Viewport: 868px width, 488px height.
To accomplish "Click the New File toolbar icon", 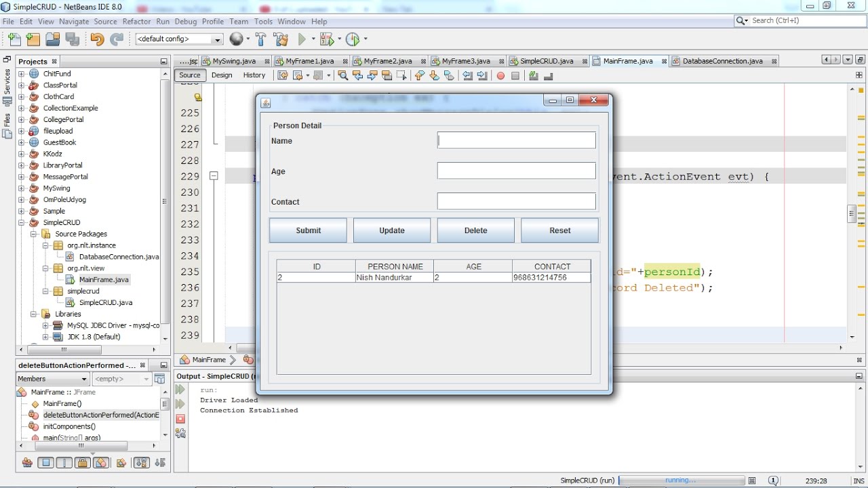I will 14,39.
